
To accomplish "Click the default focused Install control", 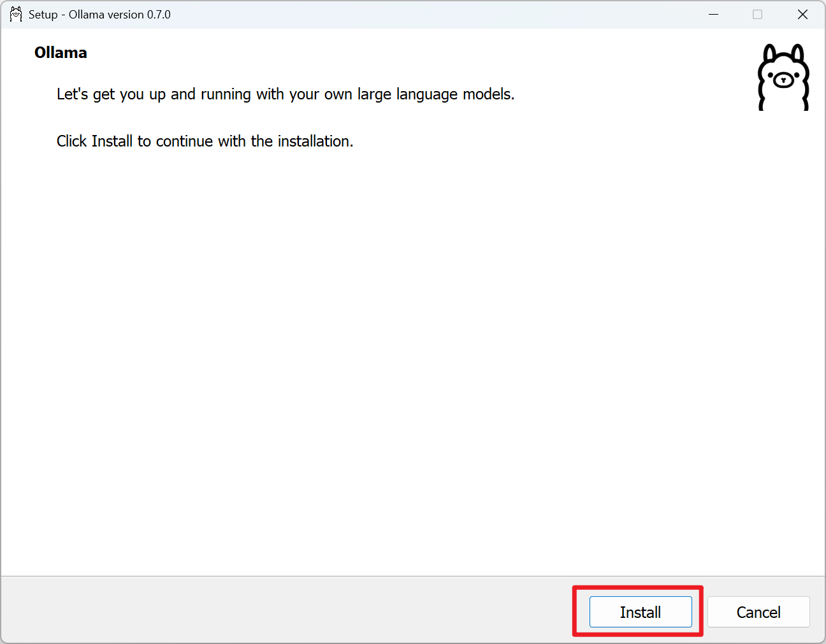I will point(641,612).
